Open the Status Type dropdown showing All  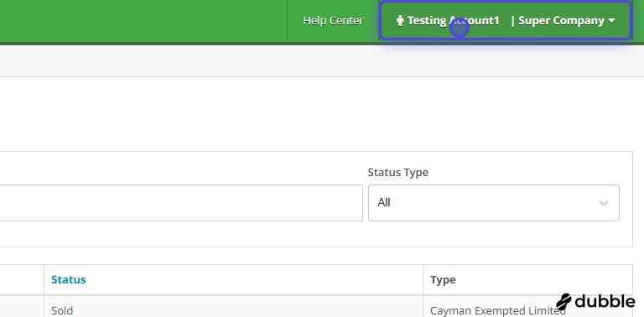pyautogui.click(x=494, y=203)
